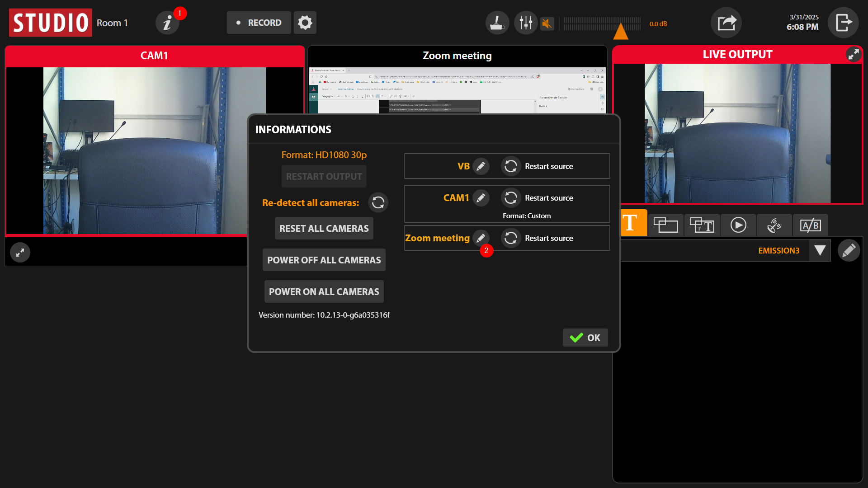Viewport: 868px width, 488px height.
Task: Expand the EMISSION3 dropdown arrow
Action: pos(820,250)
